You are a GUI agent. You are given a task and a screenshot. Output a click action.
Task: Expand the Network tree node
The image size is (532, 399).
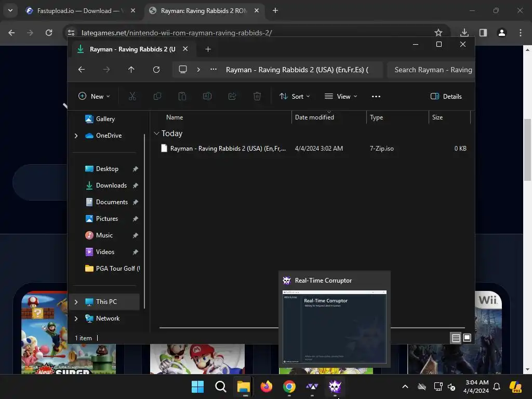[76, 318]
